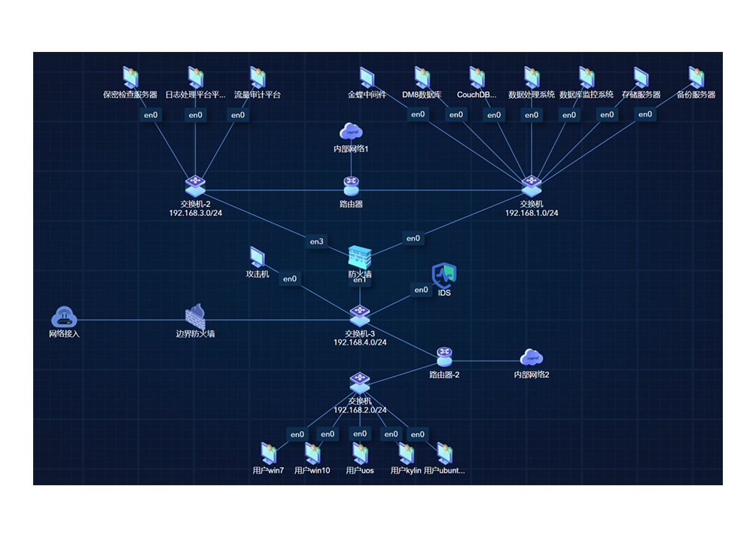
Task: Select the 用户uos workstation icon
Action: tap(360, 453)
